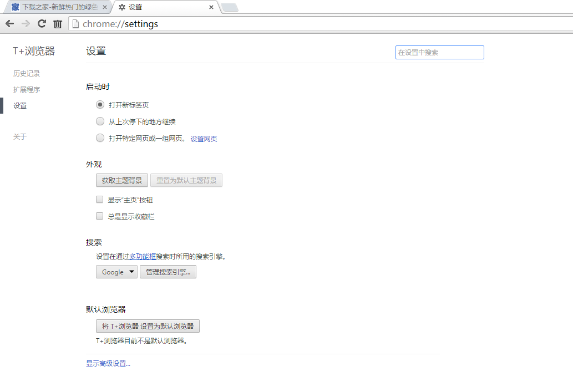Click the 管理搜索引擎 button
The height and width of the screenshot is (392, 573).
(168, 272)
